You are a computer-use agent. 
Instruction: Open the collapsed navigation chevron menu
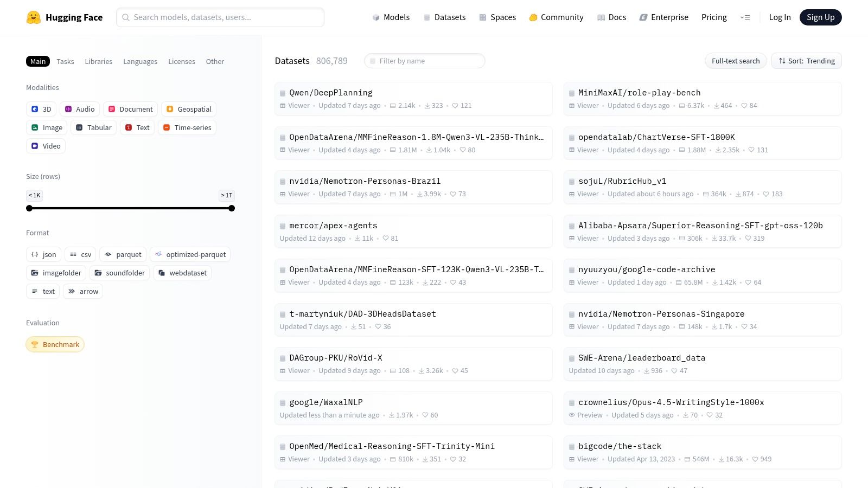click(x=745, y=17)
